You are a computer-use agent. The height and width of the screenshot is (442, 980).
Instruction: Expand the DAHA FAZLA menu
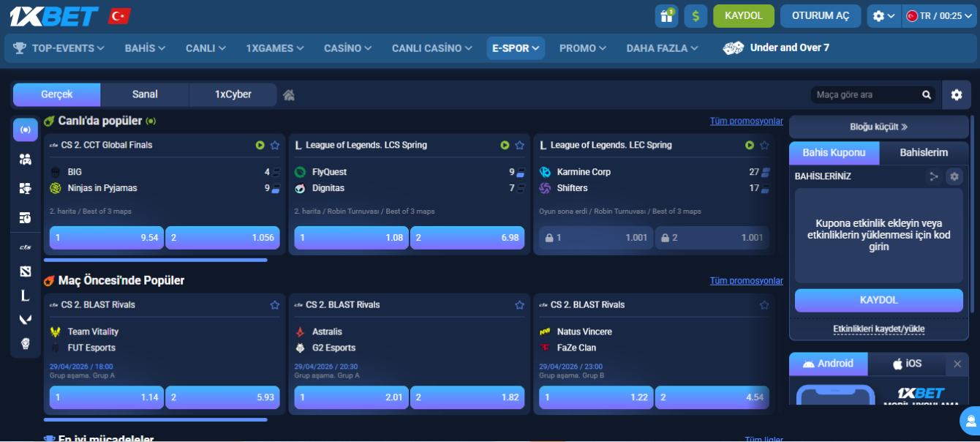click(x=662, y=48)
